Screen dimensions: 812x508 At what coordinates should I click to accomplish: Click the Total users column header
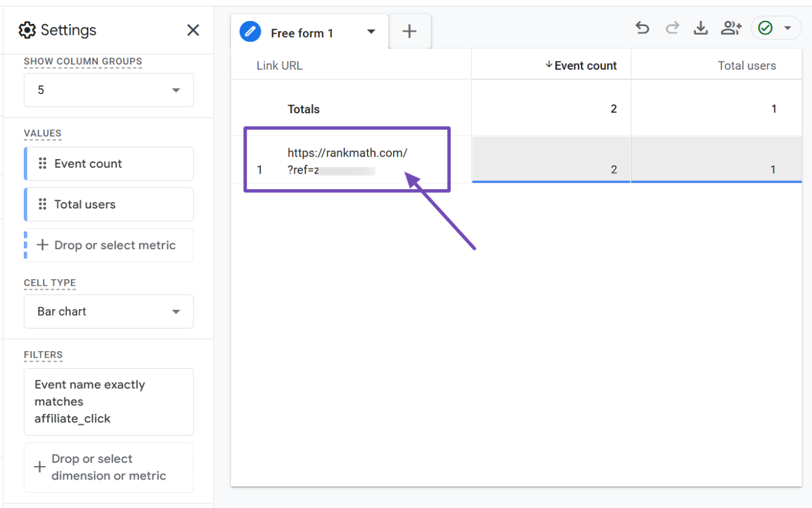coord(746,66)
